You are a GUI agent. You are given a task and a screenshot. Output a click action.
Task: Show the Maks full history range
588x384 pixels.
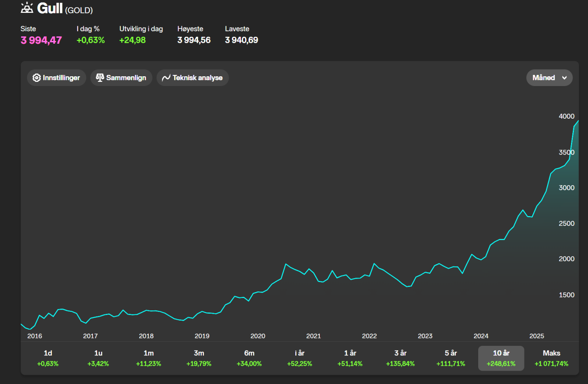pyautogui.click(x=551, y=358)
